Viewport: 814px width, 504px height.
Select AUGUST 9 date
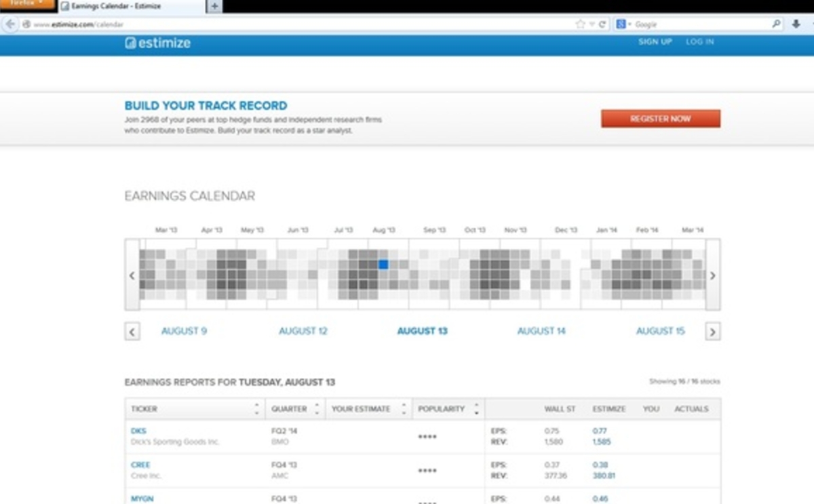pyautogui.click(x=184, y=331)
